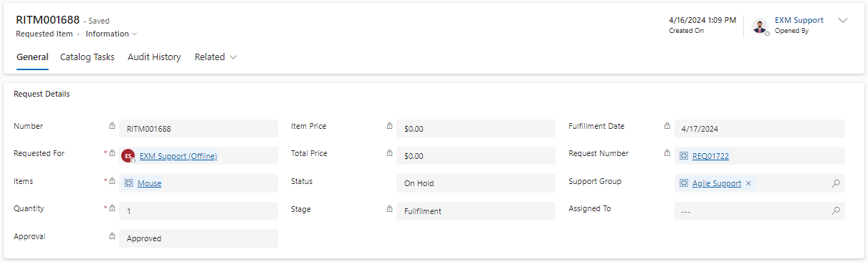
Task: Open the REQ01722 request link
Action: (710, 156)
